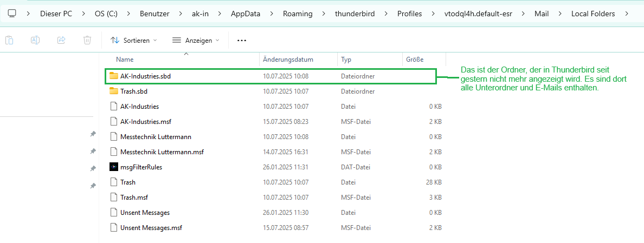Click the file icon of AK-Industries.msf
The width and height of the screenshot is (644, 243).
click(114, 121)
